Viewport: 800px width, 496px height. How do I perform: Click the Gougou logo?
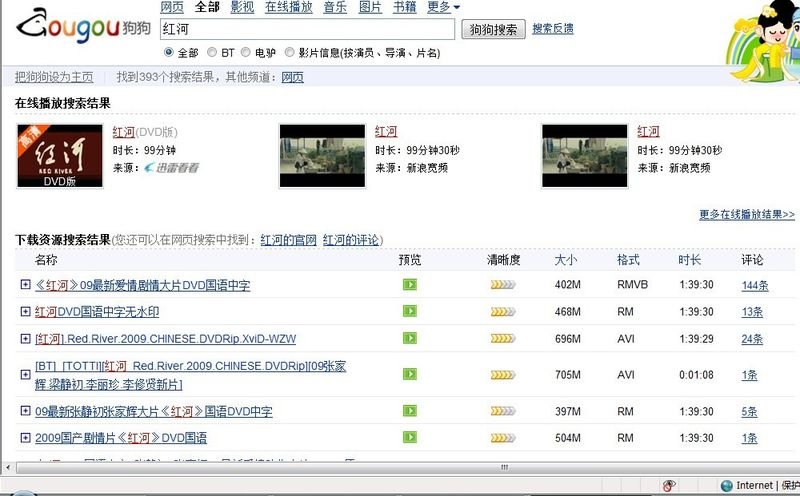(x=83, y=27)
